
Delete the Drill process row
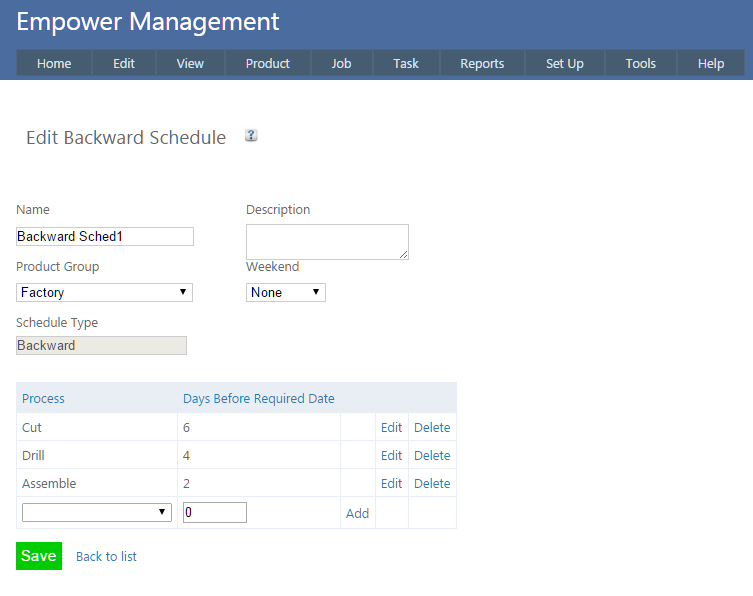[x=432, y=455]
